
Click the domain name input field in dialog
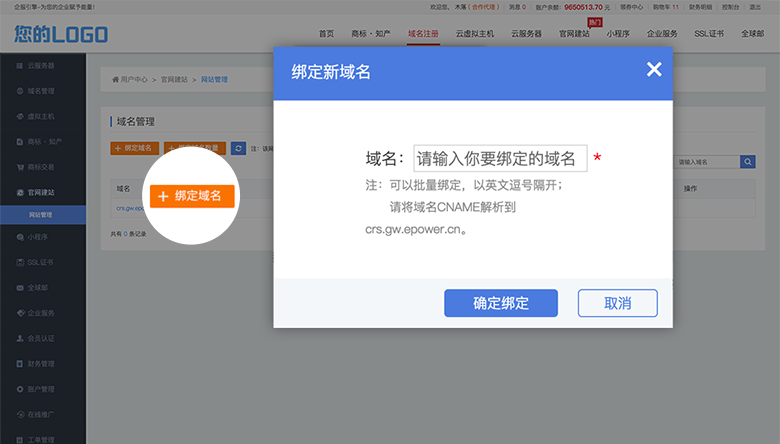[500, 158]
